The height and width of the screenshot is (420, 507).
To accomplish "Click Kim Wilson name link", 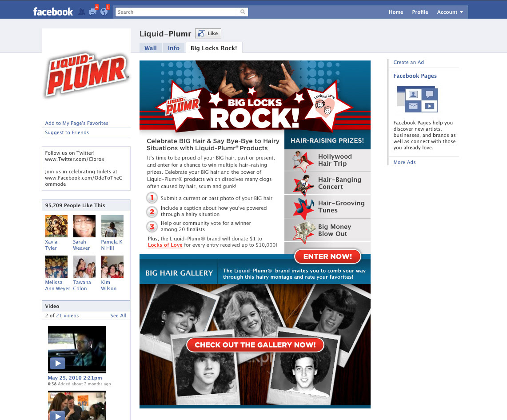I will pos(108,285).
